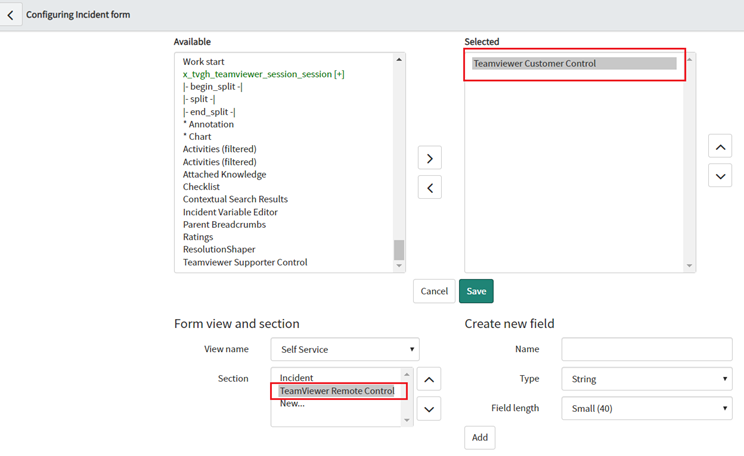Image resolution: width=744 pixels, height=456 pixels.
Task: Click Available list scroll down arrow
Action: click(399, 266)
